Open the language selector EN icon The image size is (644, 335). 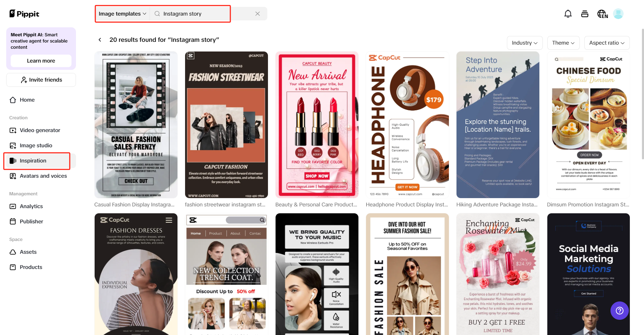point(602,13)
